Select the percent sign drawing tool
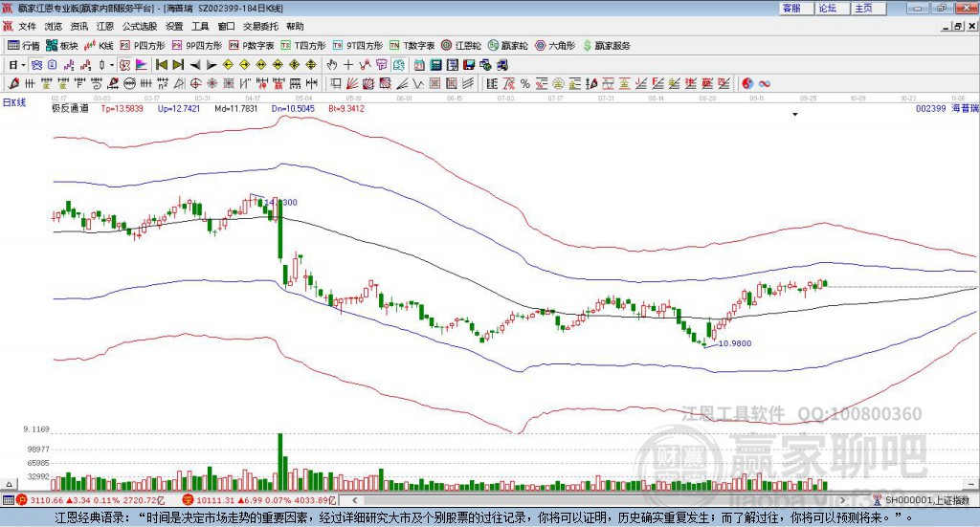Screen dimensions: 980x527 [525, 83]
